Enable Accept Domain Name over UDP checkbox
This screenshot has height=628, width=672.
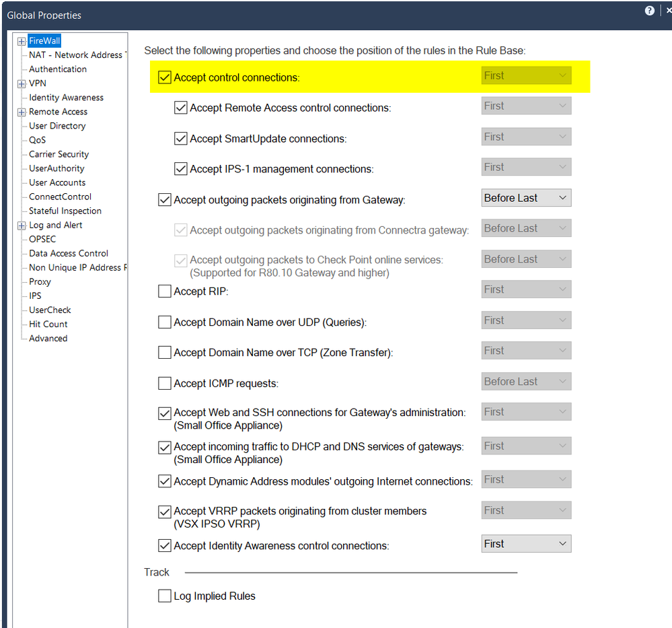165,322
